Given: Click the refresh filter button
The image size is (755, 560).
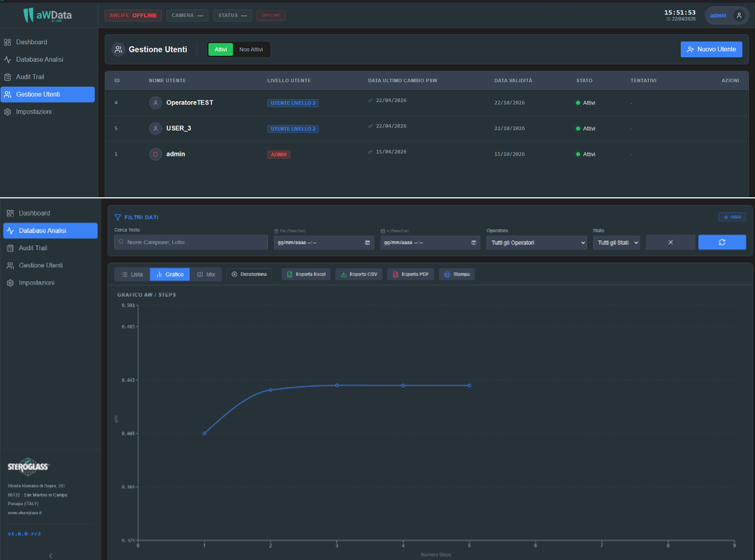Looking at the screenshot, I should [722, 242].
